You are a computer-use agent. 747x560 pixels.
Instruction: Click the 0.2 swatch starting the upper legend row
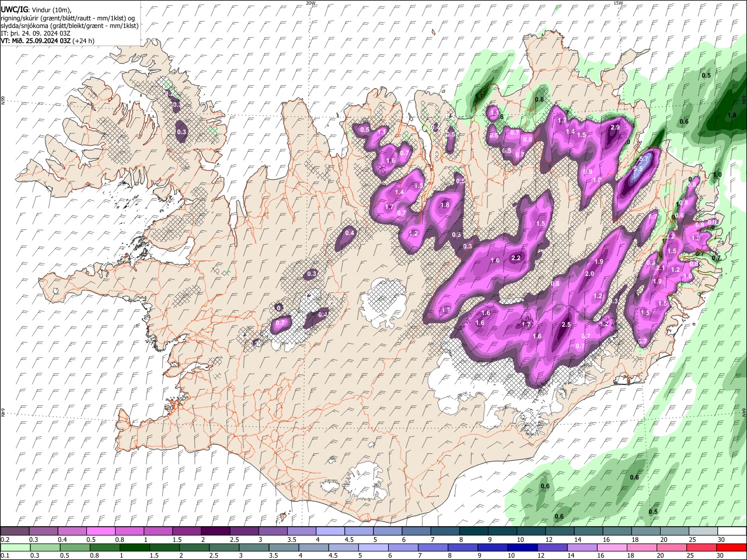[x=15, y=531]
